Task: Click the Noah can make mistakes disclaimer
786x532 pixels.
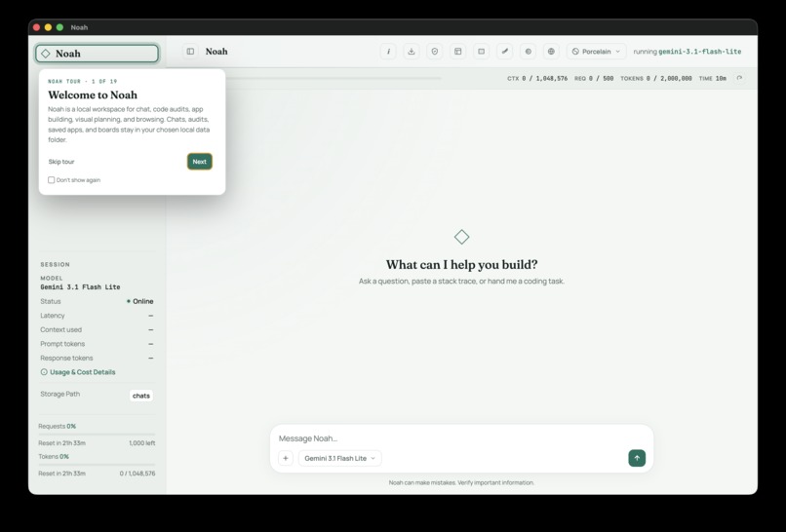Action: 461,482
